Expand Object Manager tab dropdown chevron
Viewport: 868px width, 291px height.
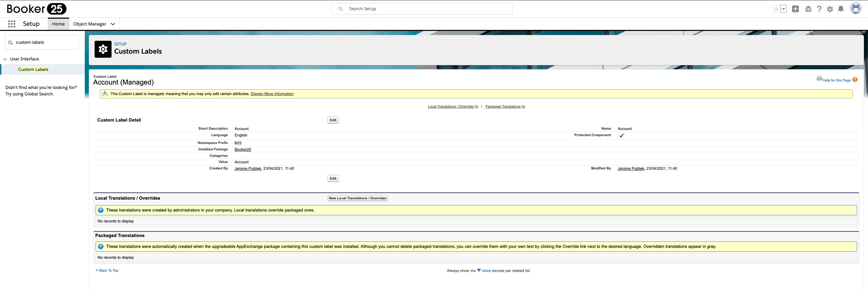[113, 24]
